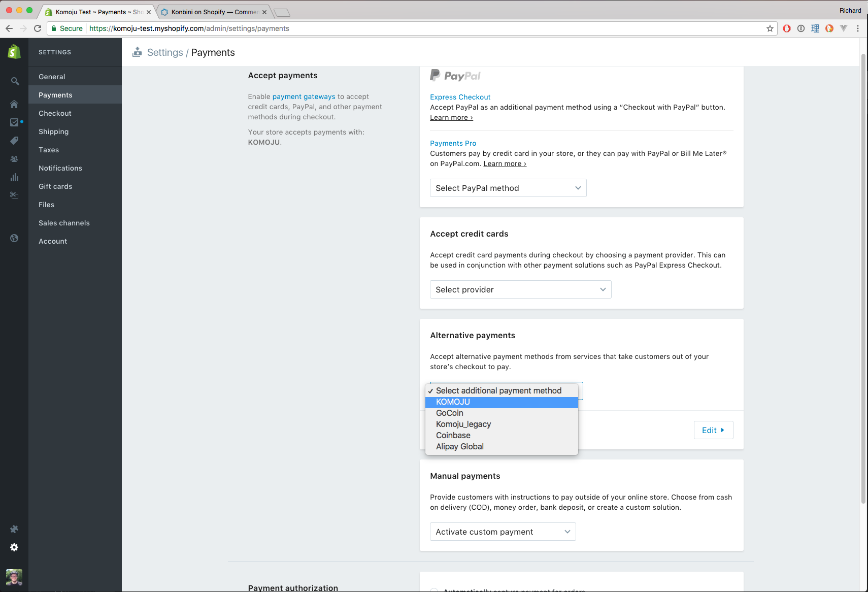The image size is (868, 592).
Task: Open the payment gateways link
Action: pyautogui.click(x=304, y=96)
